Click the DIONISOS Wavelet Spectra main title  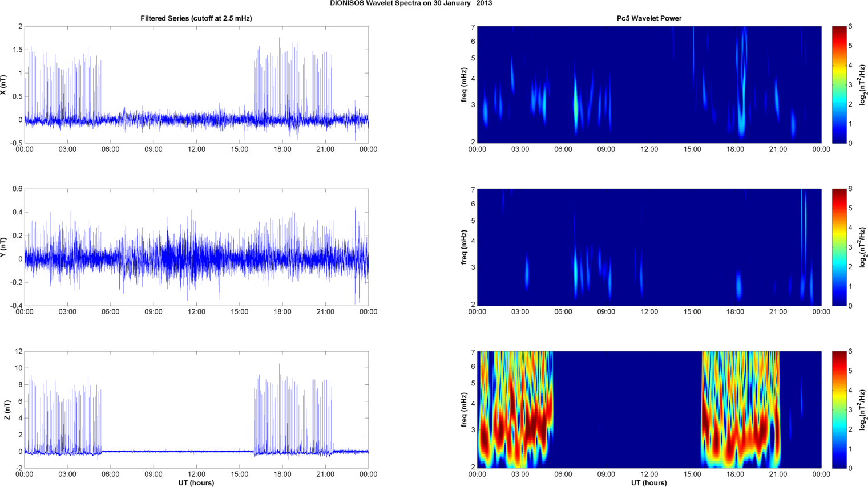[x=411, y=3]
